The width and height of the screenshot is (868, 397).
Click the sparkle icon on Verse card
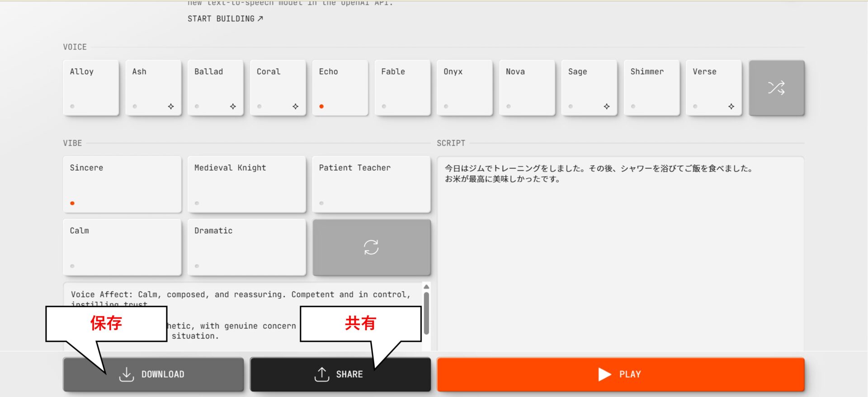coord(731,107)
